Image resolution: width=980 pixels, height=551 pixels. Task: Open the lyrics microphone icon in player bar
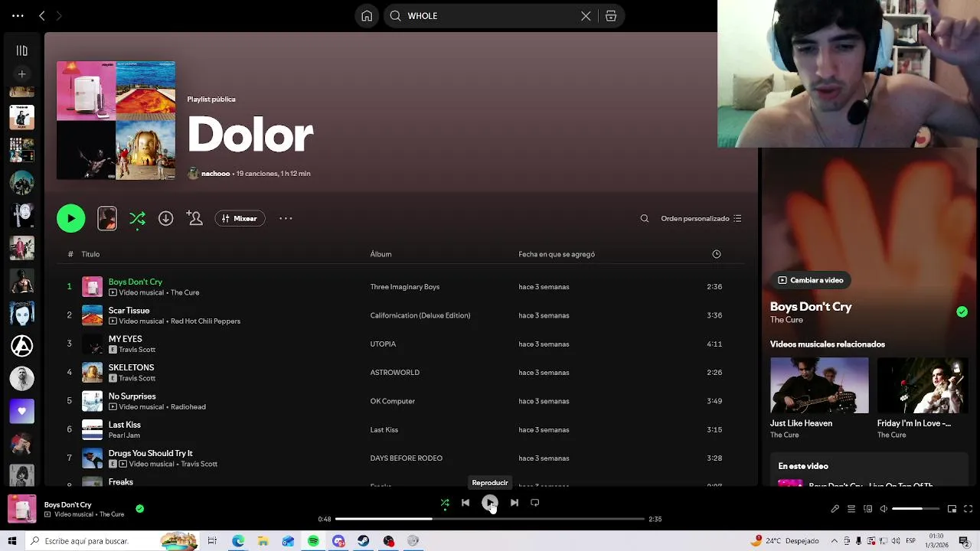pyautogui.click(x=835, y=509)
